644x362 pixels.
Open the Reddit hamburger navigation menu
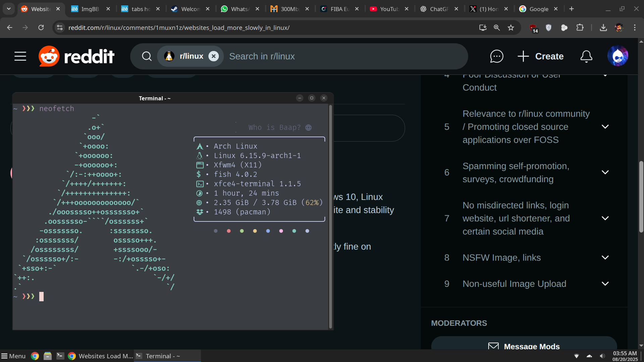20,56
